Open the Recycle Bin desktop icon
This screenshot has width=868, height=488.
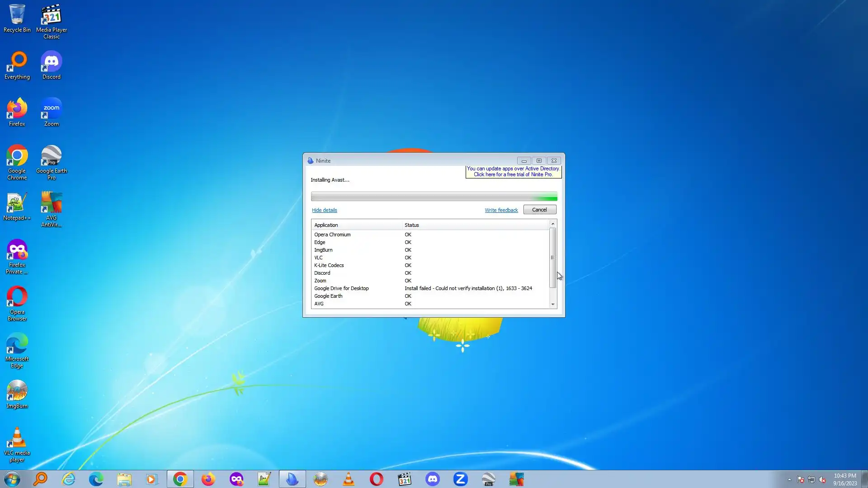point(17,19)
